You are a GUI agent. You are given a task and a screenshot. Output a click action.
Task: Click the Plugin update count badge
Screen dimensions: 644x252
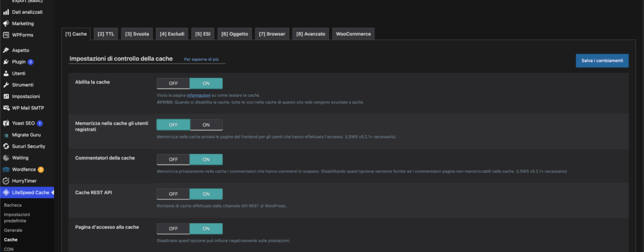point(30,62)
